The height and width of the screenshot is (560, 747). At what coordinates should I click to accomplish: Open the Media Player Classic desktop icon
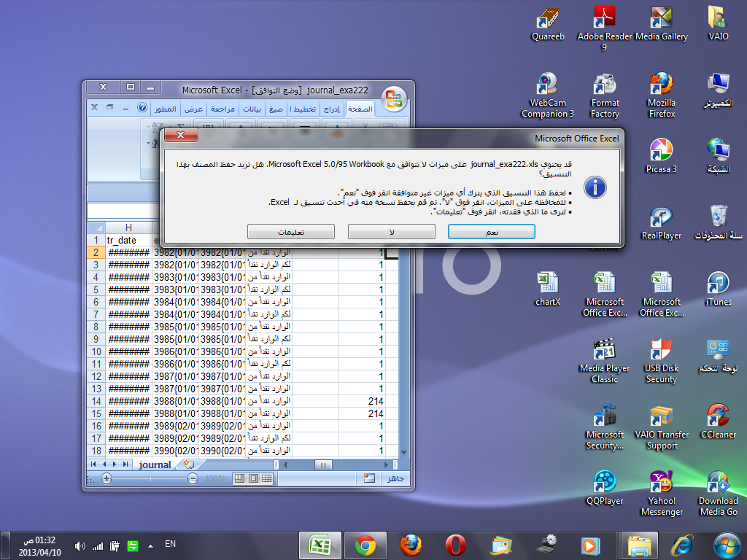click(x=605, y=360)
